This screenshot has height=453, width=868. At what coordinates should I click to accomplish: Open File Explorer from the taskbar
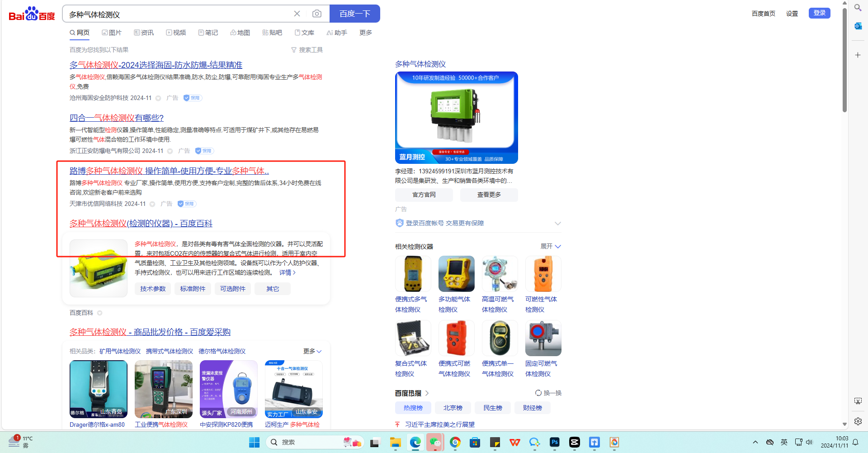point(396,442)
